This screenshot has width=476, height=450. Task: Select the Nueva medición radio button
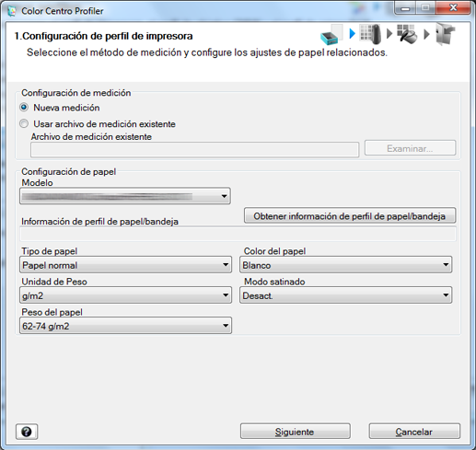[24, 108]
